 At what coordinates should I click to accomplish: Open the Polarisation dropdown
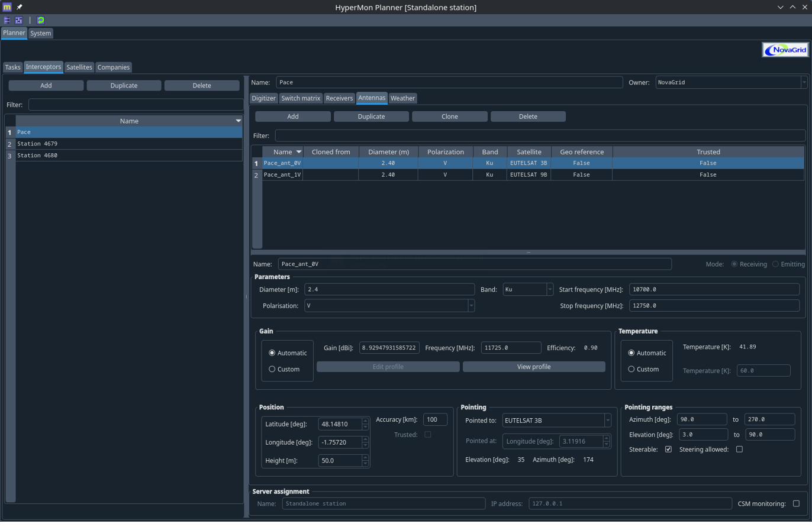[471, 306]
